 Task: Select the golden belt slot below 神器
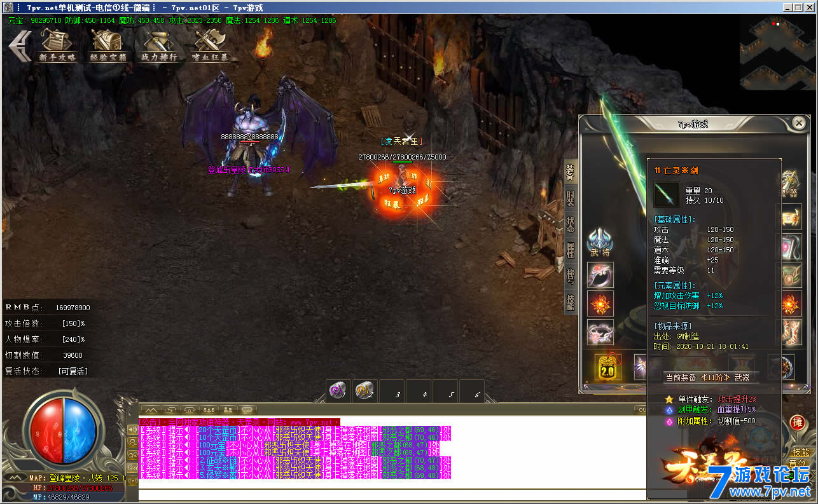[792, 217]
